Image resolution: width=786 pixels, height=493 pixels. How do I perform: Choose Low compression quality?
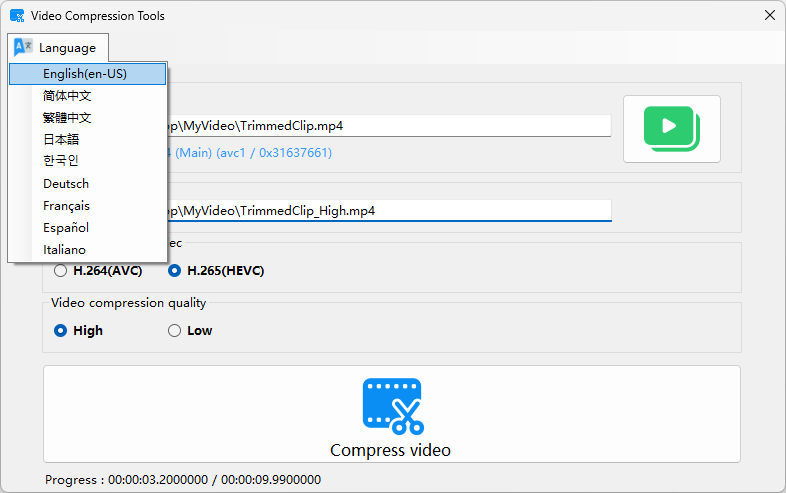click(x=190, y=331)
